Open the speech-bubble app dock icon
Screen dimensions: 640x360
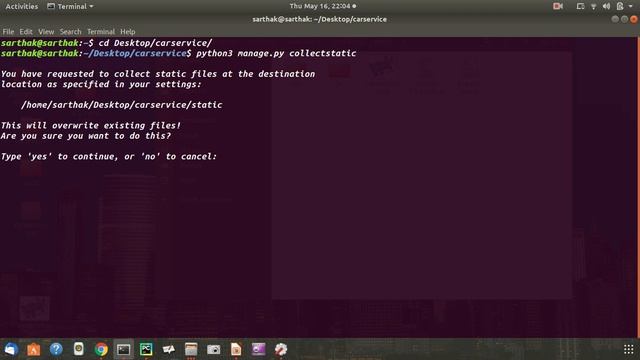tap(168, 349)
